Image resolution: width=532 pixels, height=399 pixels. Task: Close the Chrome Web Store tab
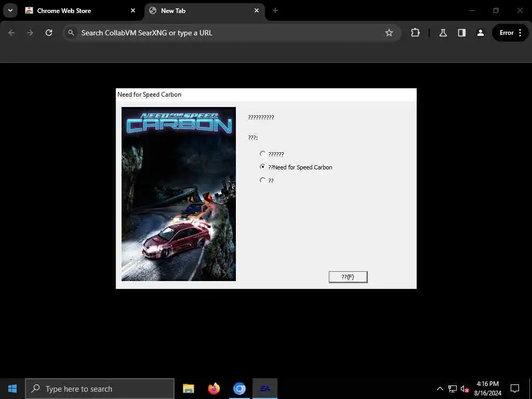(133, 10)
